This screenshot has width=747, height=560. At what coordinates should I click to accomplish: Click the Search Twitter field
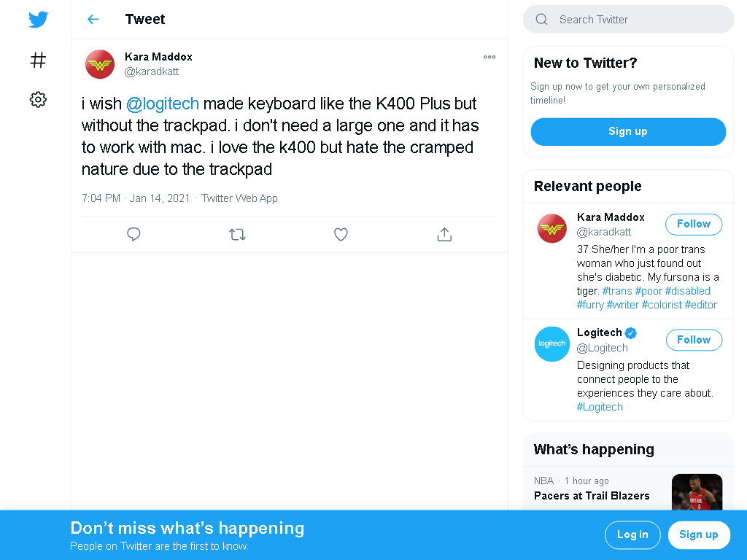click(x=628, y=20)
